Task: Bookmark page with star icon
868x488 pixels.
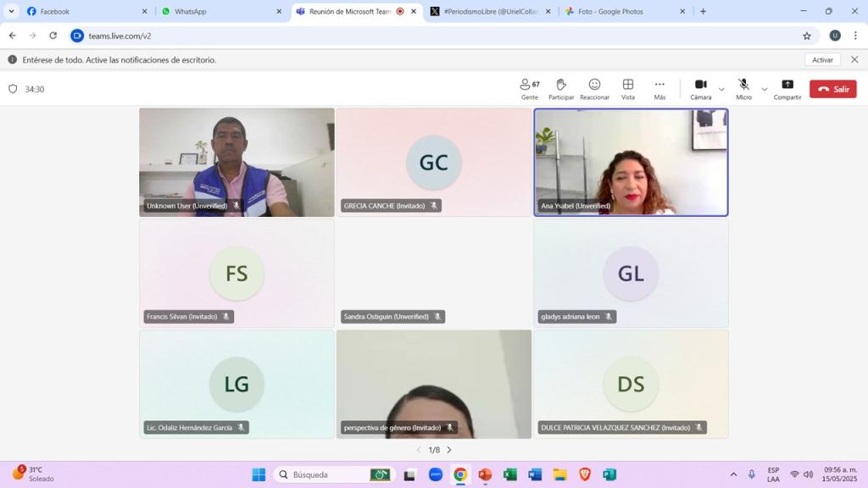Action: click(x=807, y=36)
